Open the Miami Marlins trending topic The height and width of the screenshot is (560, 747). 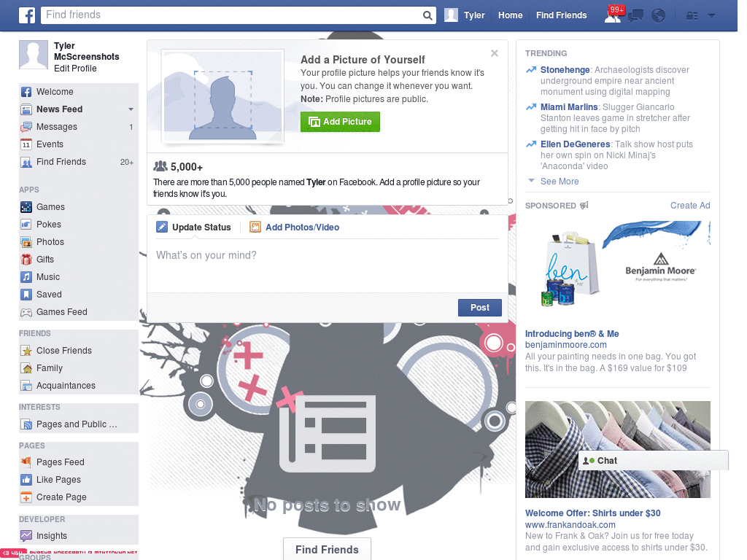pos(569,107)
